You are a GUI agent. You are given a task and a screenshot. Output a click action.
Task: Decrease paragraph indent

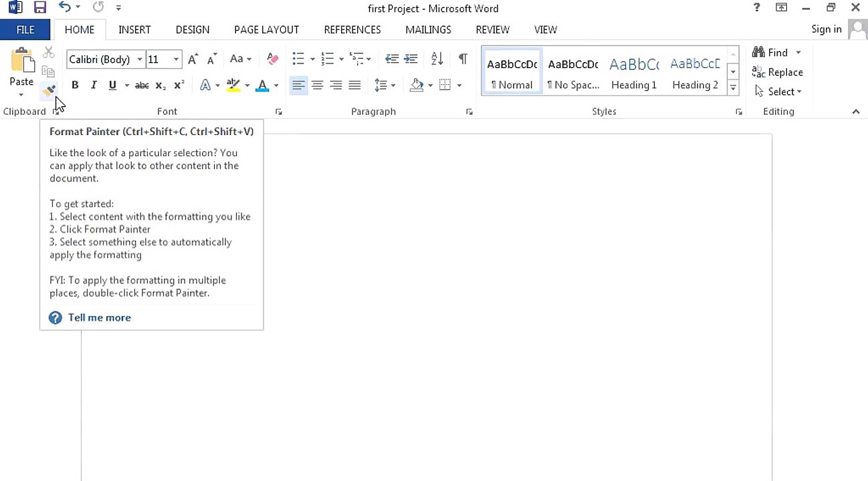[392, 59]
